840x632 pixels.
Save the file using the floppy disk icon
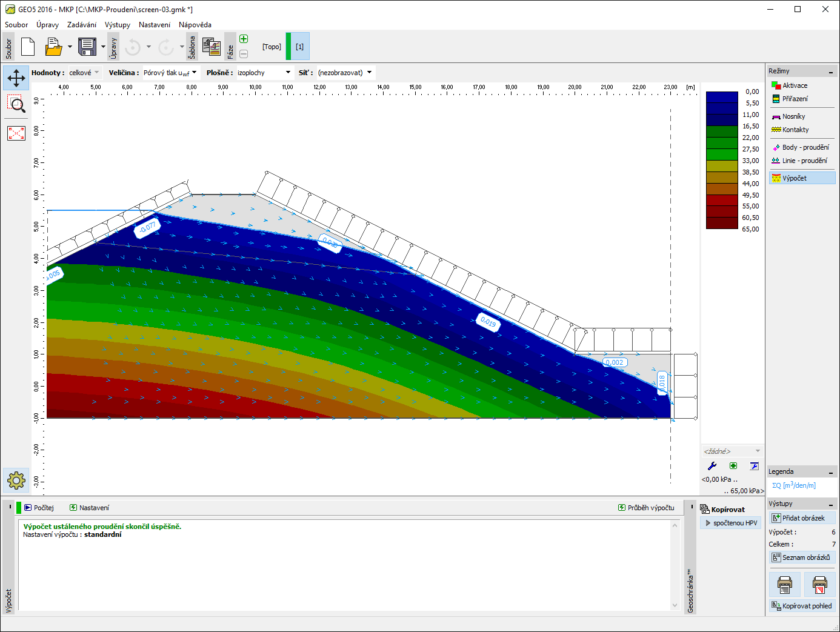pyautogui.click(x=87, y=47)
